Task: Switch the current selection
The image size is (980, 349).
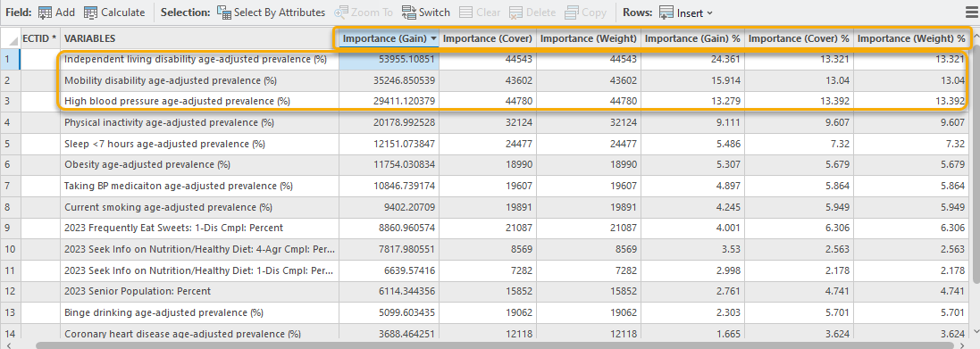Action: pyautogui.click(x=425, y=12)
